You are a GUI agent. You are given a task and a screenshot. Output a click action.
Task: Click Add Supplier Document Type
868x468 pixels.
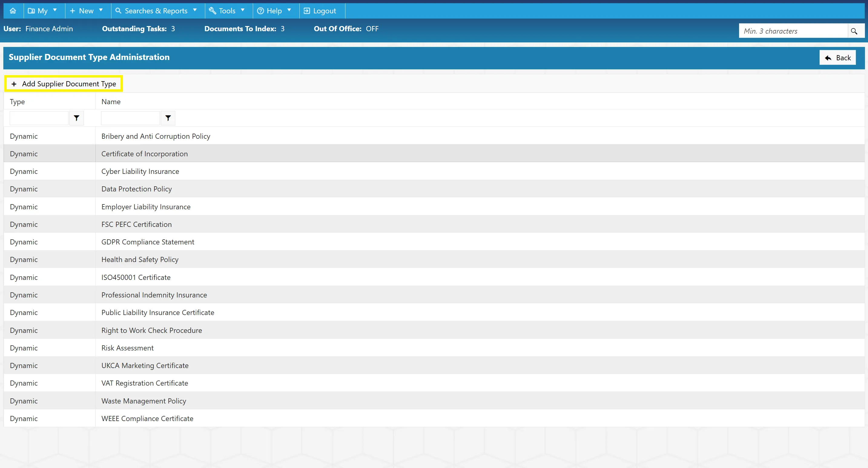click(x=64, y=84)
